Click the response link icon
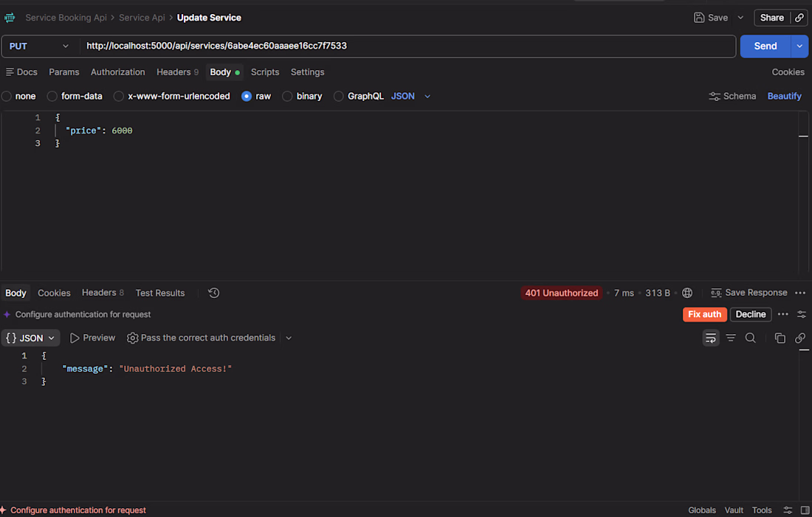Viewport: 812px width, 517px height. click(x=800, y=338)
